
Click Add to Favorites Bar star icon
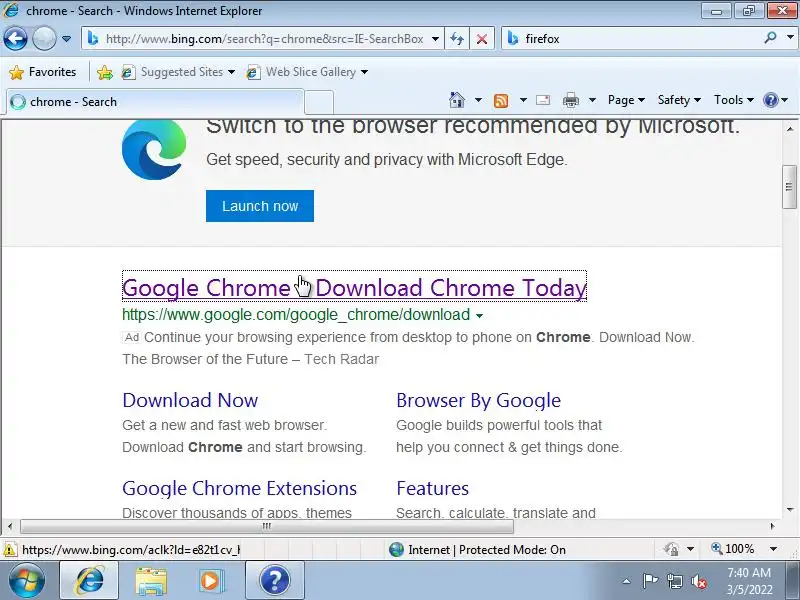click(x=105, y=72)
